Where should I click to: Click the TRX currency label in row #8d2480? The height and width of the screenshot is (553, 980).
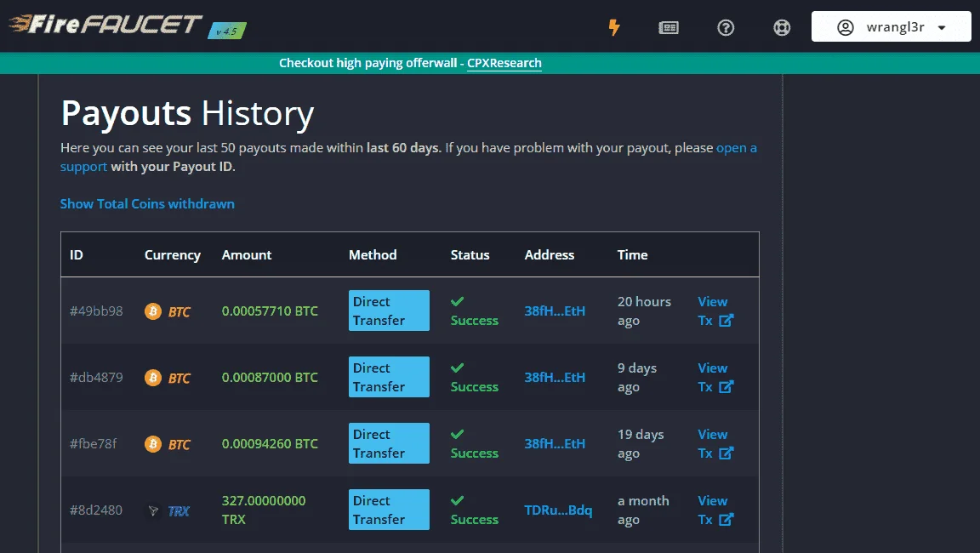[x=179, y=511]
